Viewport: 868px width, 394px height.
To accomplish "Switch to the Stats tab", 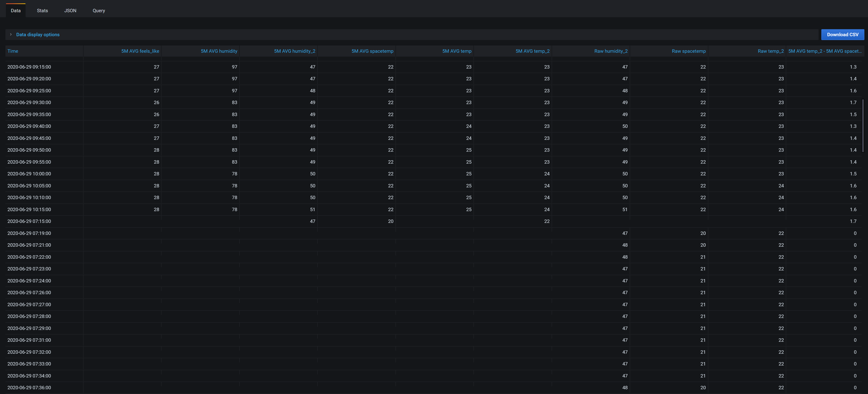I will 42,10.
